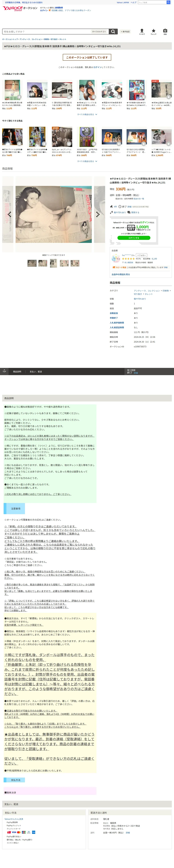Select the third photo thumbnail
The image size is (174, 868).
click(x=53, y=263)
